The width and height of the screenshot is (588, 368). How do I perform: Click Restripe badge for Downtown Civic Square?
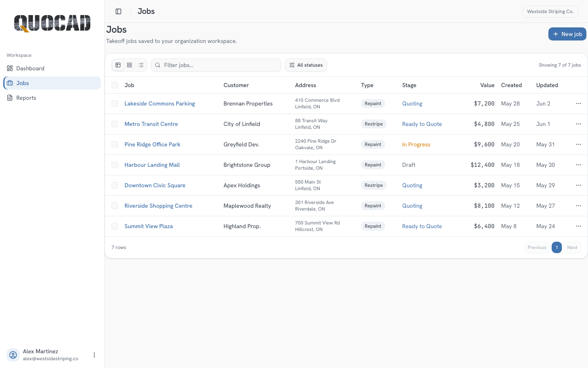click(x=374, y=185)
